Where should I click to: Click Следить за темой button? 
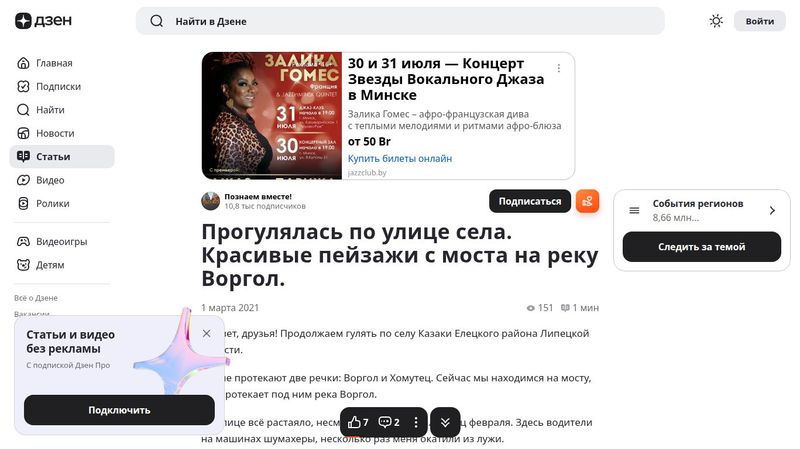tap(702, 247)
